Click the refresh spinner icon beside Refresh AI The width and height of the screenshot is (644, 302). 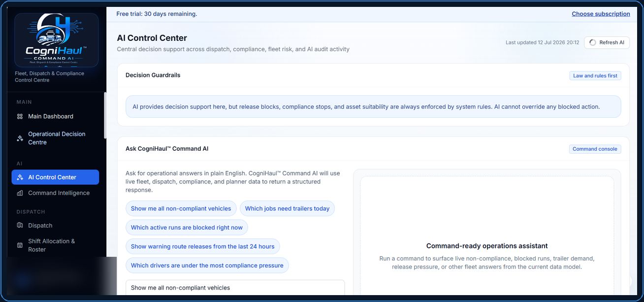coord(593,42)
